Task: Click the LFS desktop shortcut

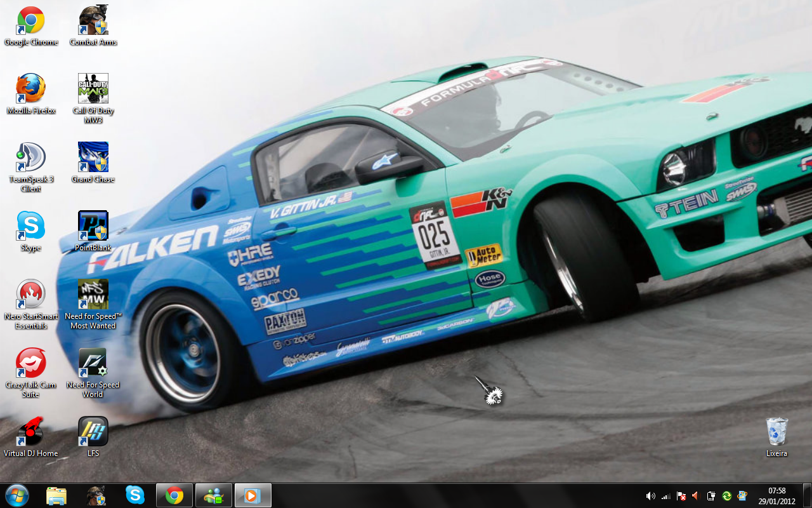Action: 93,438
